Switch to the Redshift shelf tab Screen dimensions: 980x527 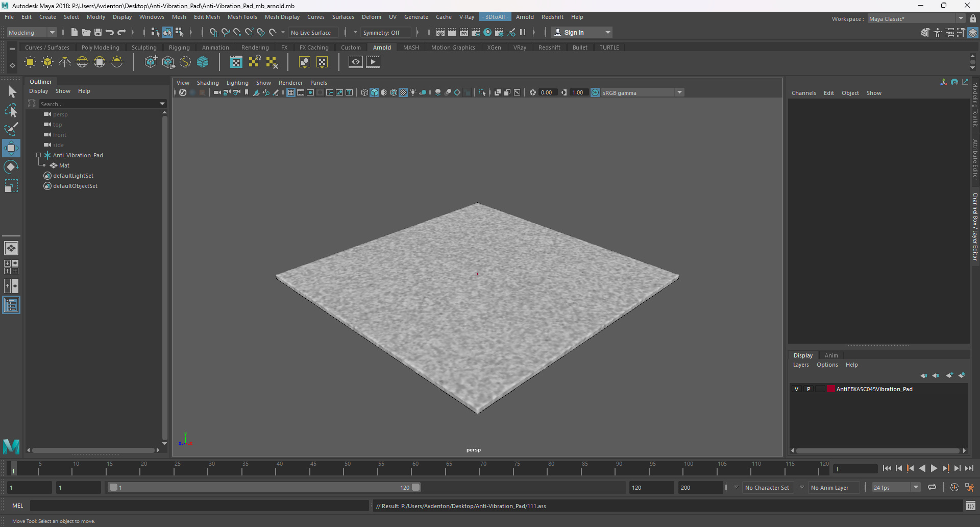pos(549,47)
